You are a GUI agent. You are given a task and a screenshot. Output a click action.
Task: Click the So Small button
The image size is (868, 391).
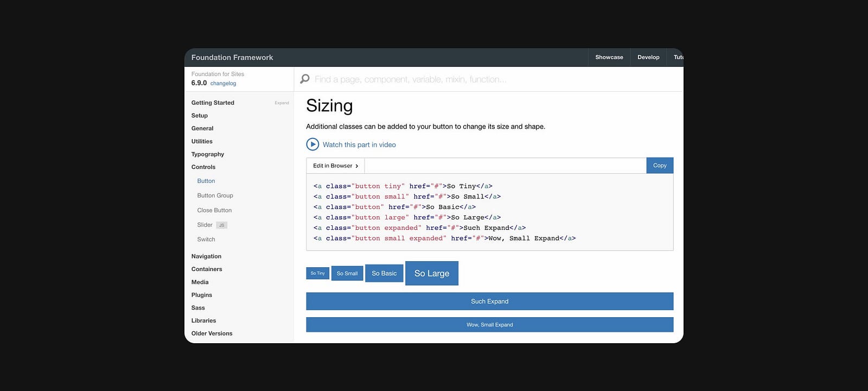347,273
